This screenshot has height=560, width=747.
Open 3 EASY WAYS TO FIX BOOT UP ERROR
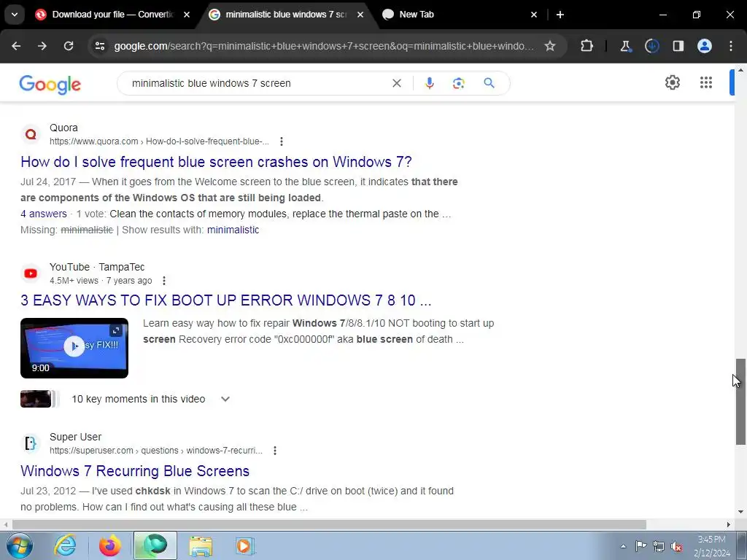pyautogui.click(x=226, y=300)
